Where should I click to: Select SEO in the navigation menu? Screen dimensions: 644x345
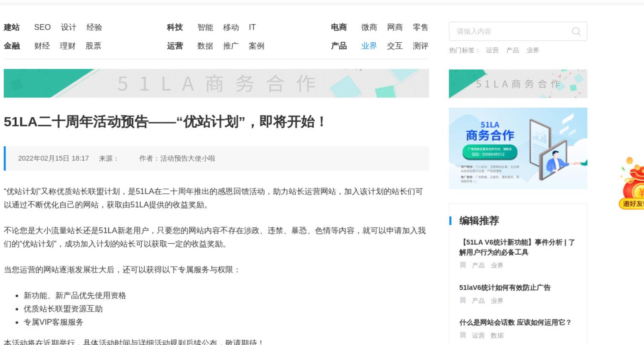tap(42, 27)
